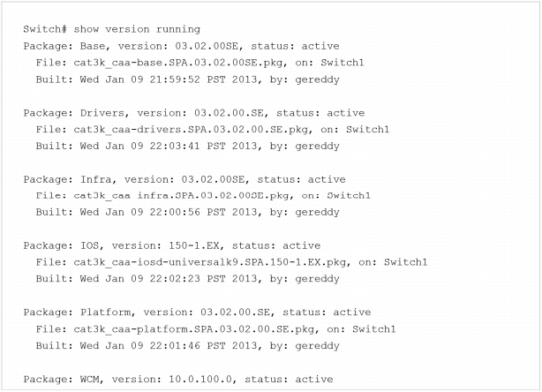Click the 'Package: Infra' line
This screenshot has width=542, height=392.
tap(184, 179)
